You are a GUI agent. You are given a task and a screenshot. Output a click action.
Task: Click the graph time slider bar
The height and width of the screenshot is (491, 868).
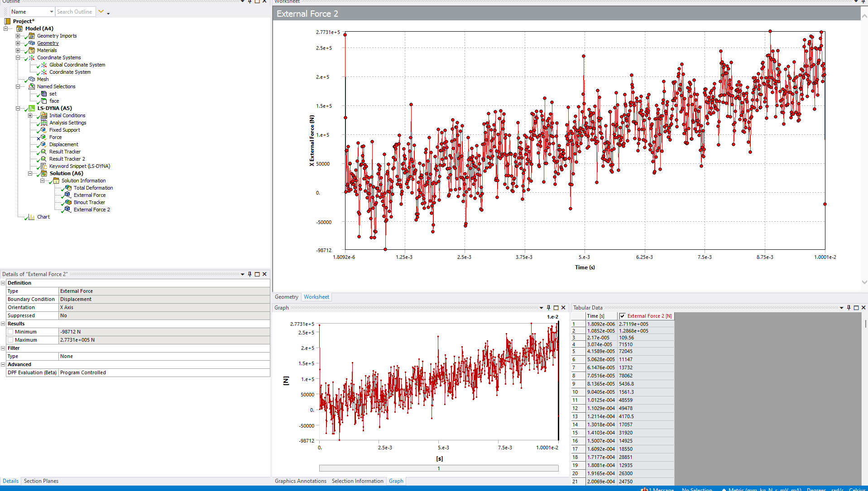(x=438, y=468)
